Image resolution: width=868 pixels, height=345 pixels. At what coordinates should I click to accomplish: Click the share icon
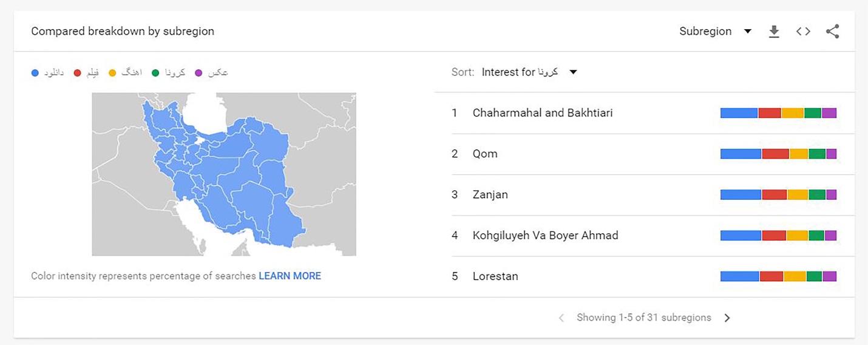click(832, 32)
